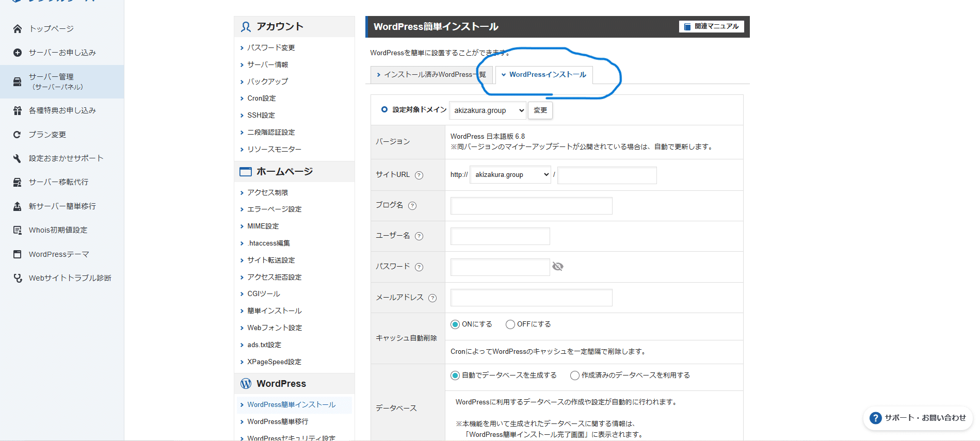Click the question mark icon in サポート button
980x441 pixels.
875,418
